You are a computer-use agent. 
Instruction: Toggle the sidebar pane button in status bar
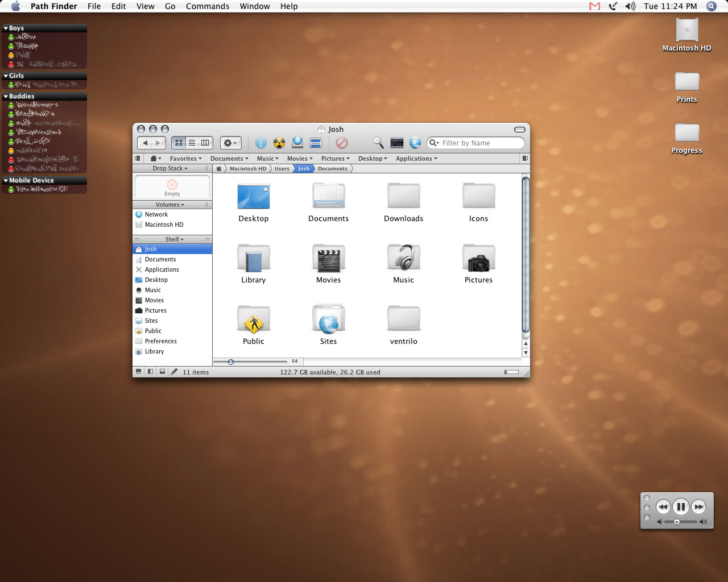[150, 372]
